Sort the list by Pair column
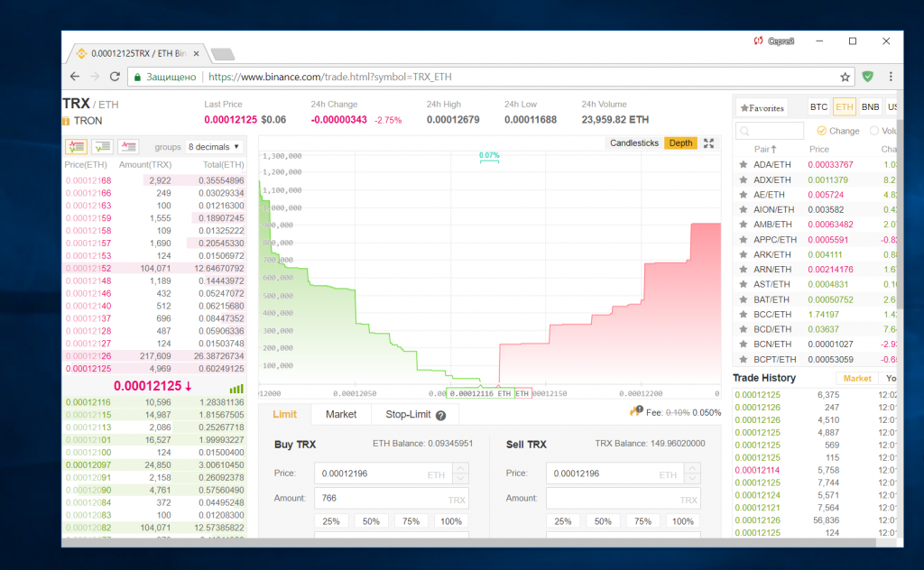 click(765, 149)
